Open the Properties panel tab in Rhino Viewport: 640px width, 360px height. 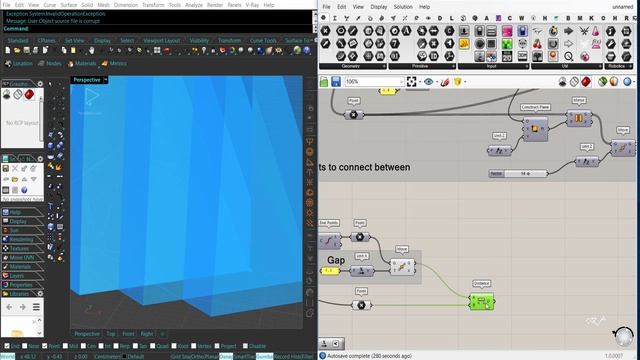(x=21, y=285)
